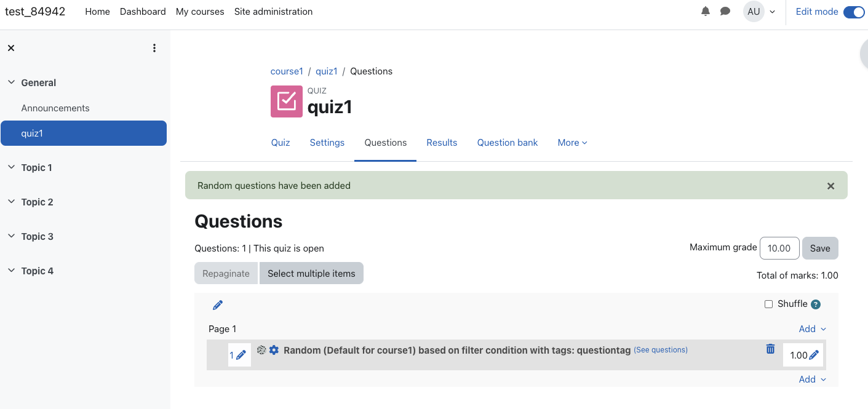Edit question mark value pencil icon
This screenshot has height=409, width=868.
[814, 355]
